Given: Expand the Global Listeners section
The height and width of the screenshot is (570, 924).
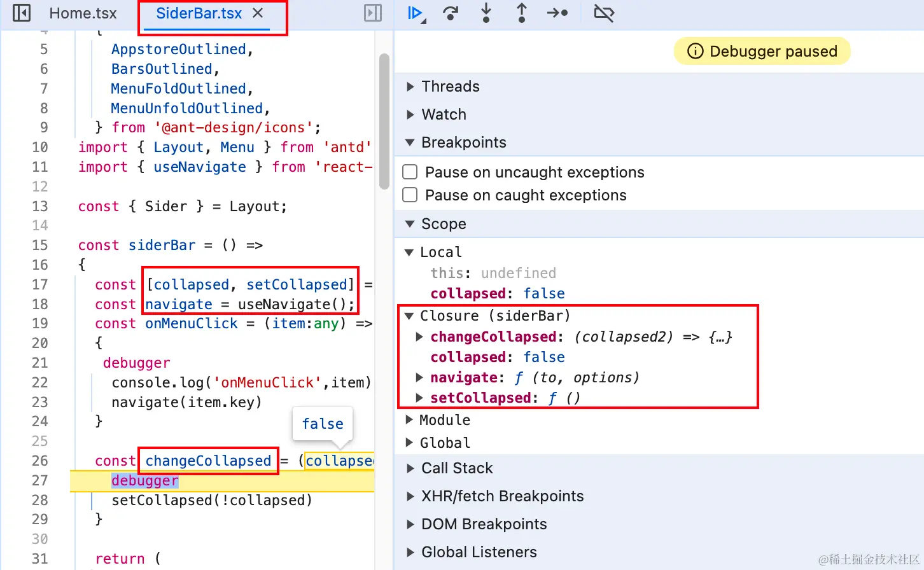Looking at the screenshot, I should [x=410, y=552].
